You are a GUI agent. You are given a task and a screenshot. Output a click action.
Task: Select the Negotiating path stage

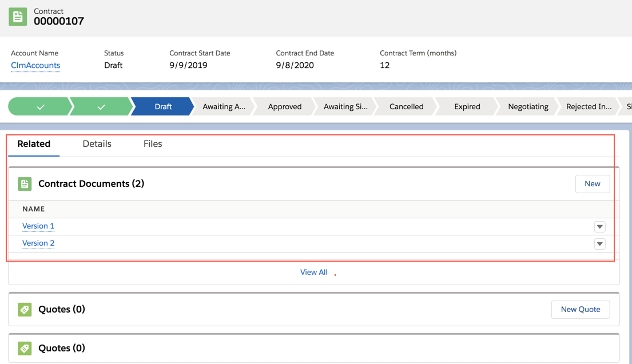(528, 107)
